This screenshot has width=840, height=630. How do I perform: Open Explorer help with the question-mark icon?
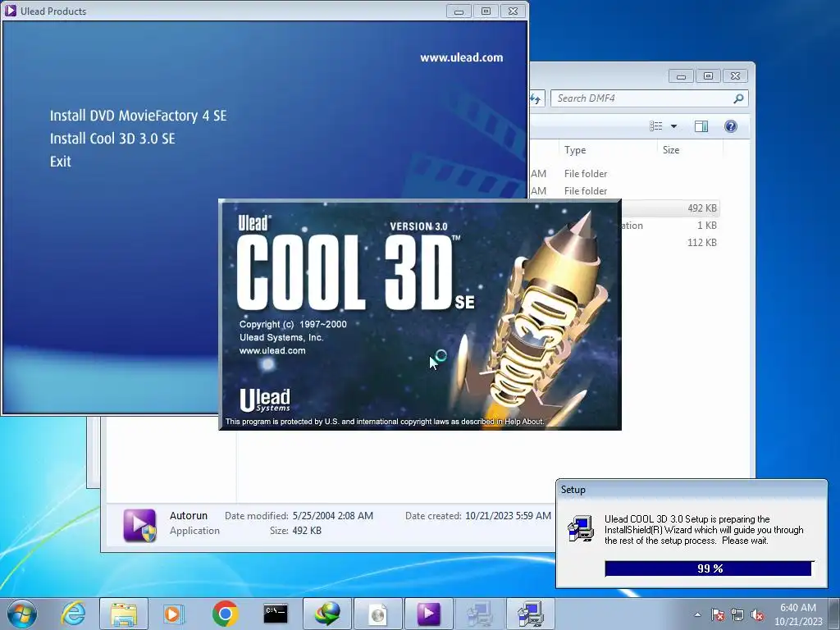(x=731, y=126)
